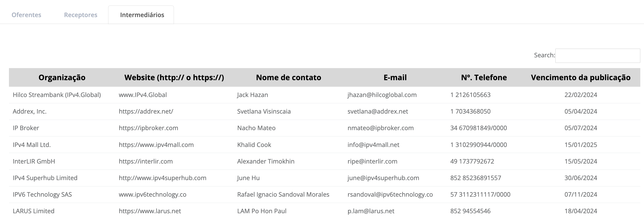Click the jhazan@hilcoglobal.com email cell
Screen dimensions: 644x224
tap(382, 95)
